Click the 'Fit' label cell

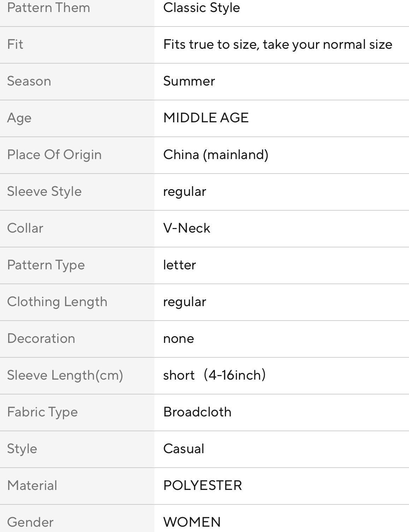click(x=15, y=45)
